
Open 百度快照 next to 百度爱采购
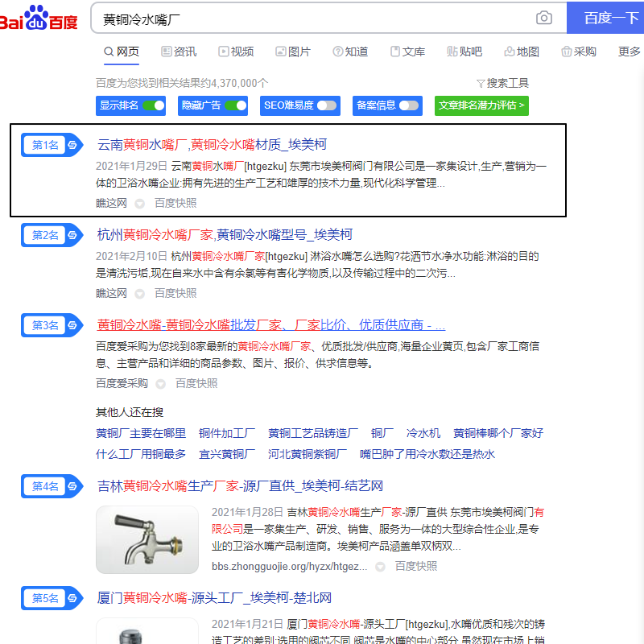pyautogui.click(x=196, y=384)
